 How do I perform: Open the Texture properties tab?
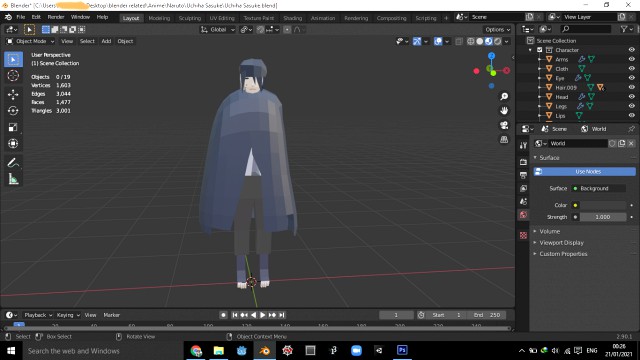click(x=523, y=235)
